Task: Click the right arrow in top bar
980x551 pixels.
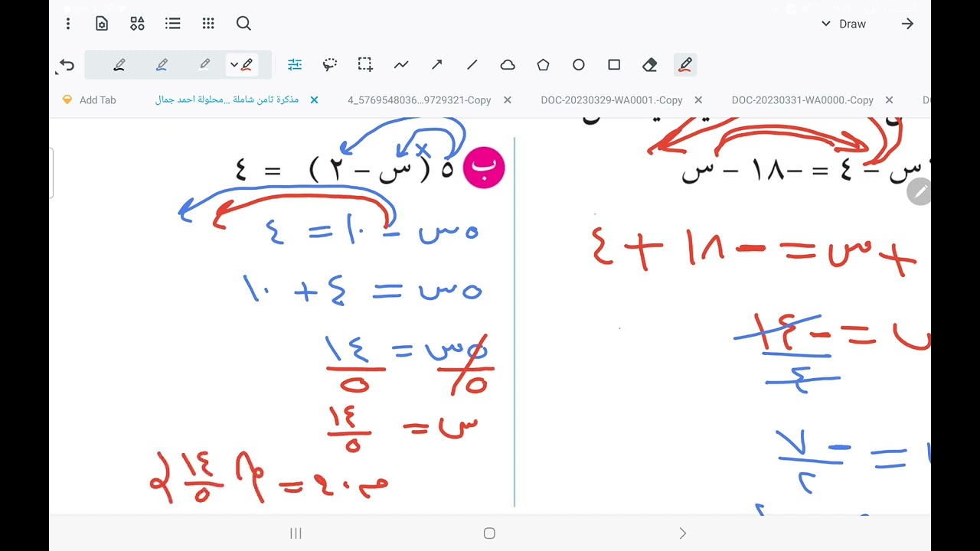Action: [907, 24]
